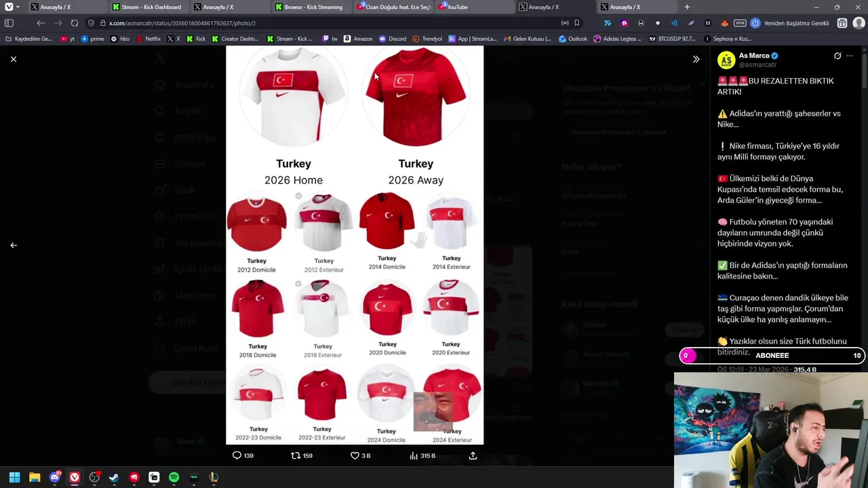The height and width of the screenshot is (488, 868).
Task: Retweet the post with 159 reposts
Action: tap(301, 455)
